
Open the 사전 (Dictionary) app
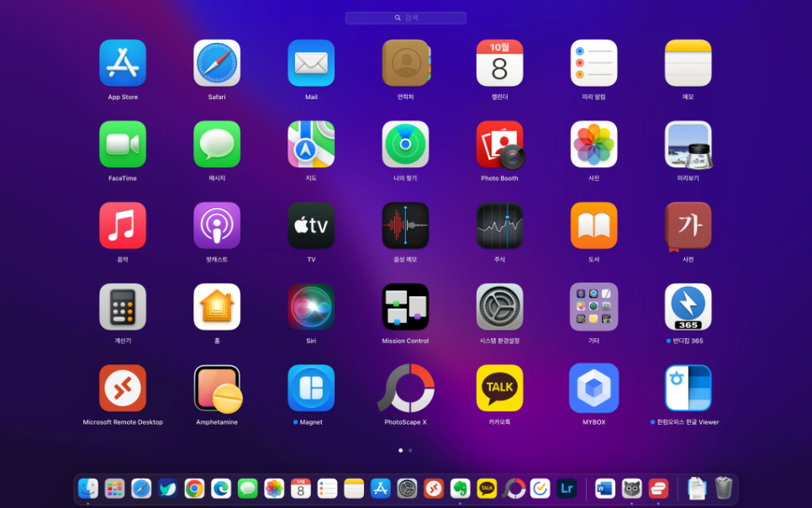688,225
